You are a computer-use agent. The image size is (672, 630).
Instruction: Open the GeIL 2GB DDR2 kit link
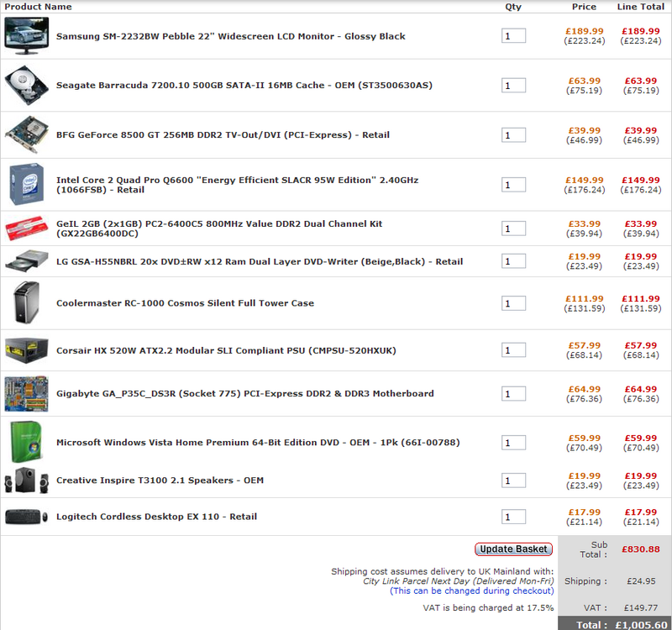[x=219, y=228]
